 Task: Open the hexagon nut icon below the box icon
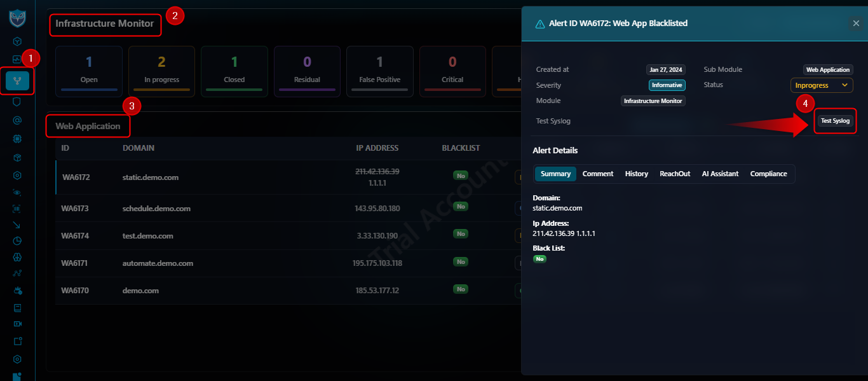[17, 176]
